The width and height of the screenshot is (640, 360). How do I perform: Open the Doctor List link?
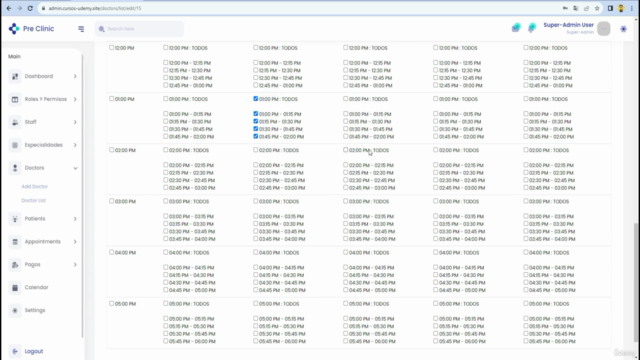[33, 200]
